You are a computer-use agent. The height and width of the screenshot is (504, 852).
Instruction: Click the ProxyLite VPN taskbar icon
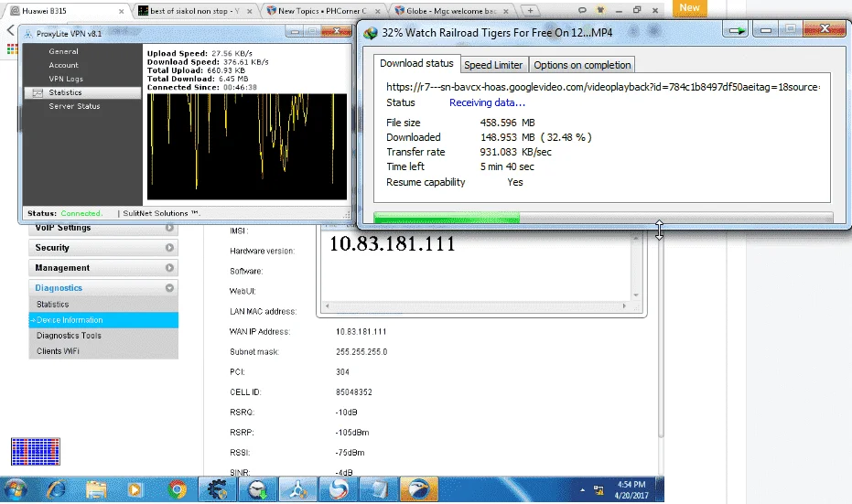(297, 490)
